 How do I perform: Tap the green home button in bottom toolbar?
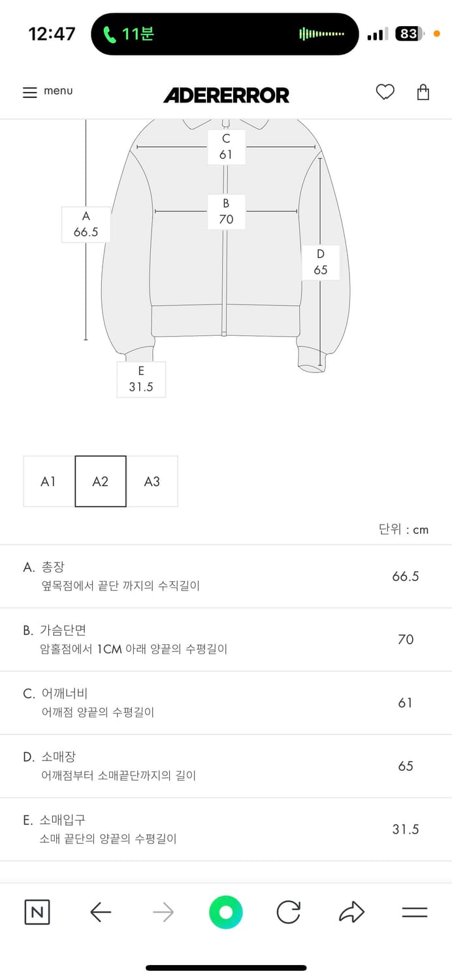pos(225,912)
